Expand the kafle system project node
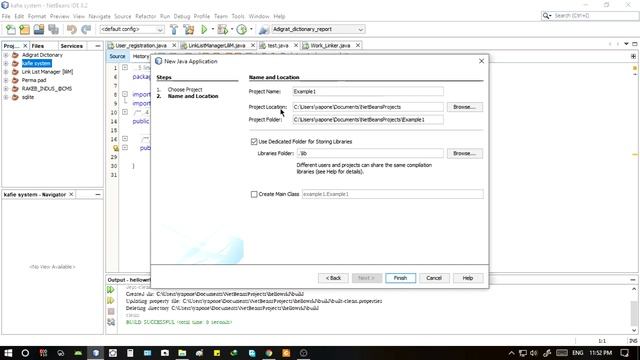This screenshot has height=360, width=640. click(x=6, y=64)
